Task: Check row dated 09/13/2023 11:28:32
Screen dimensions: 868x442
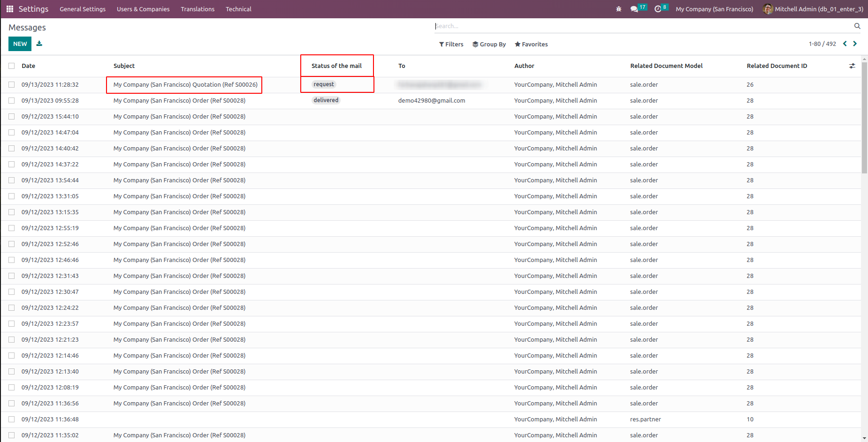Action: [12, 85]
